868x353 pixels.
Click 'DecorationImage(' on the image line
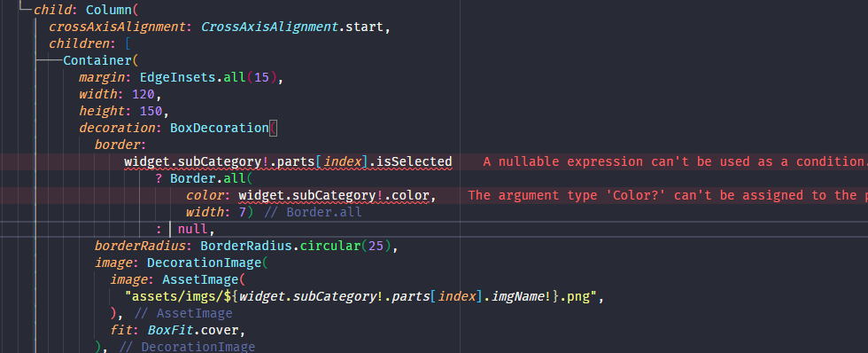click(x=207, y=263)
